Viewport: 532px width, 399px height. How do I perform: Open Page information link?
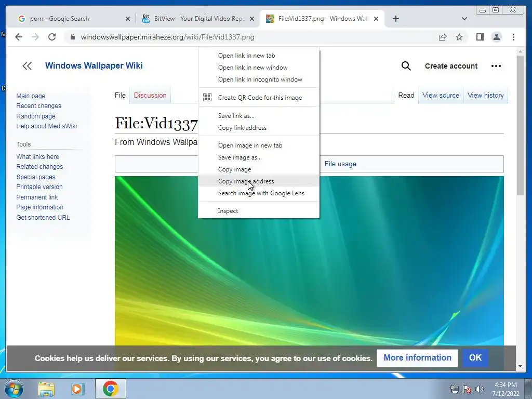pyautogui.click(x=39, y=207)
